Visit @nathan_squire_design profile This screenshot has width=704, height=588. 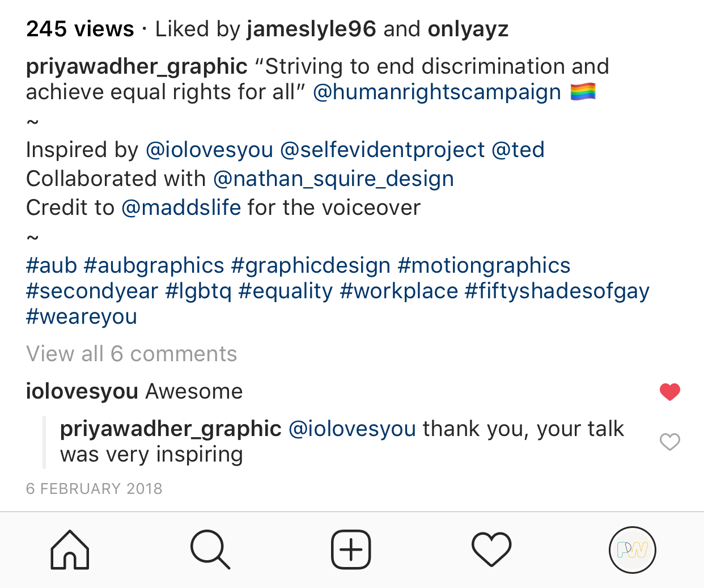pos(333,179)
